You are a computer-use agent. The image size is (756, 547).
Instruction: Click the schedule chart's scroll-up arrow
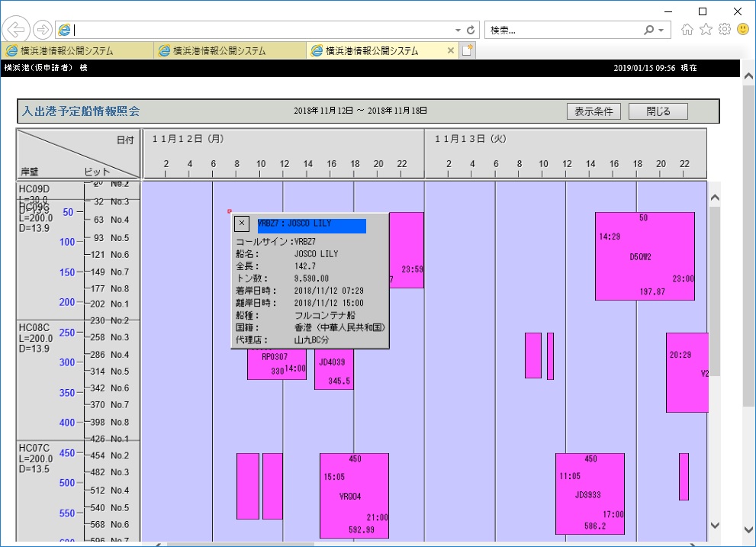tap(715, 198)
